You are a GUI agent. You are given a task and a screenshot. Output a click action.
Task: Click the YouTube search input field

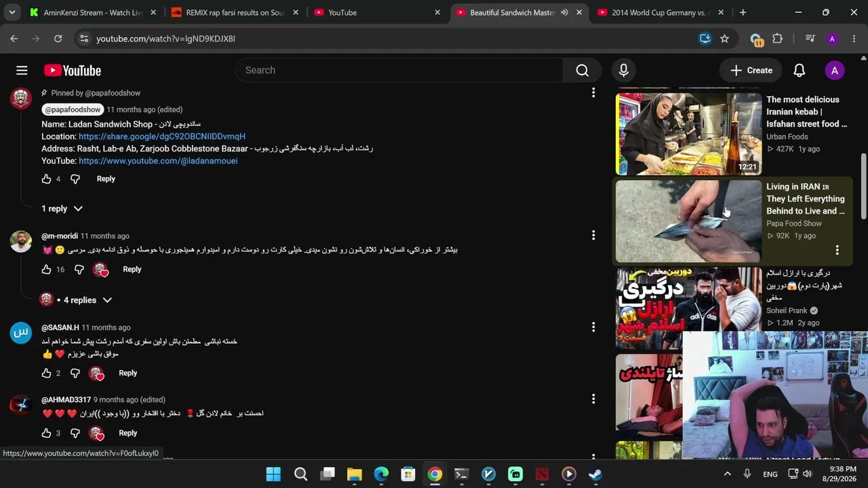coord(399,70)
